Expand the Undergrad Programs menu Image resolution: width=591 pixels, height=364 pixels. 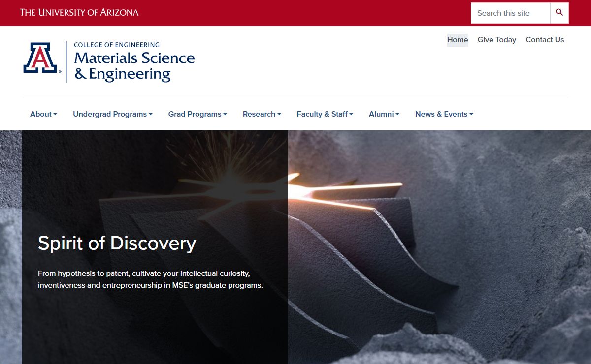coord(113,114)
